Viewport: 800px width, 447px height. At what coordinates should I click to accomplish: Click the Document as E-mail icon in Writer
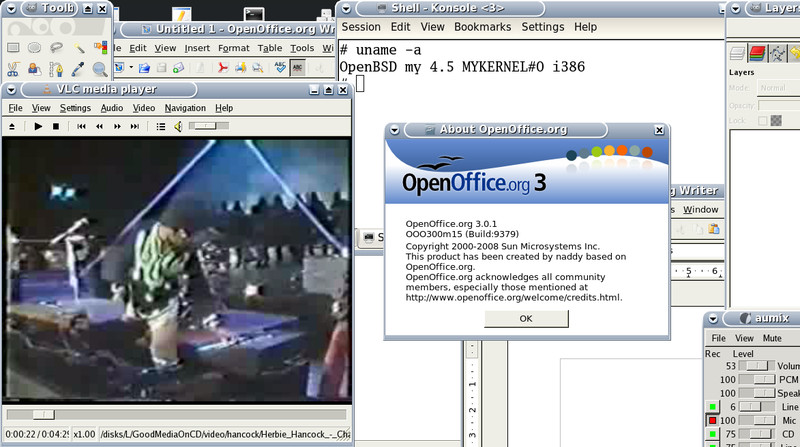[x=178, y=67]
